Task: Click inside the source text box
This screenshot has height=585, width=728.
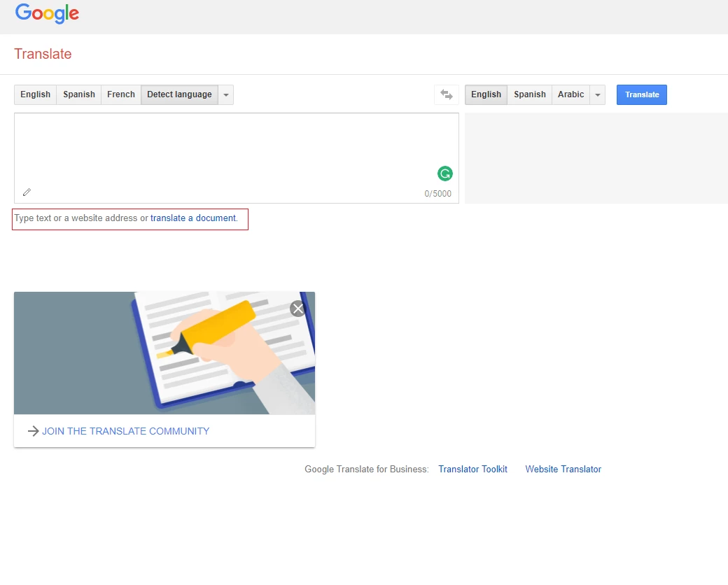Action: click(x=237, y=158)
